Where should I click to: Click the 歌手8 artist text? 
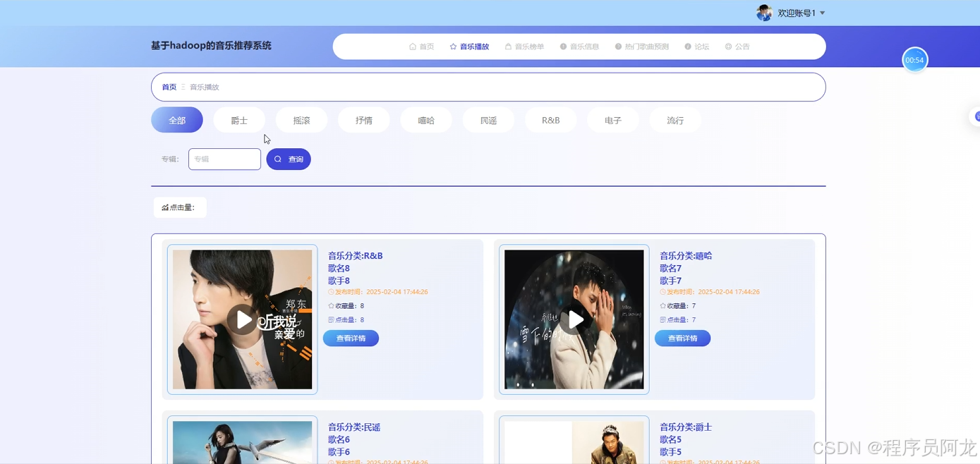tap(339, 281)
